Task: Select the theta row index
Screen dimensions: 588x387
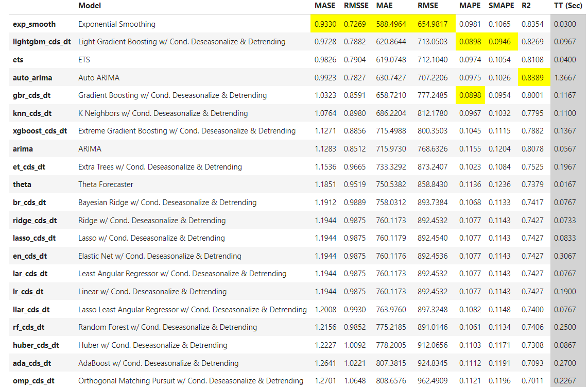Action: [22, 184]
